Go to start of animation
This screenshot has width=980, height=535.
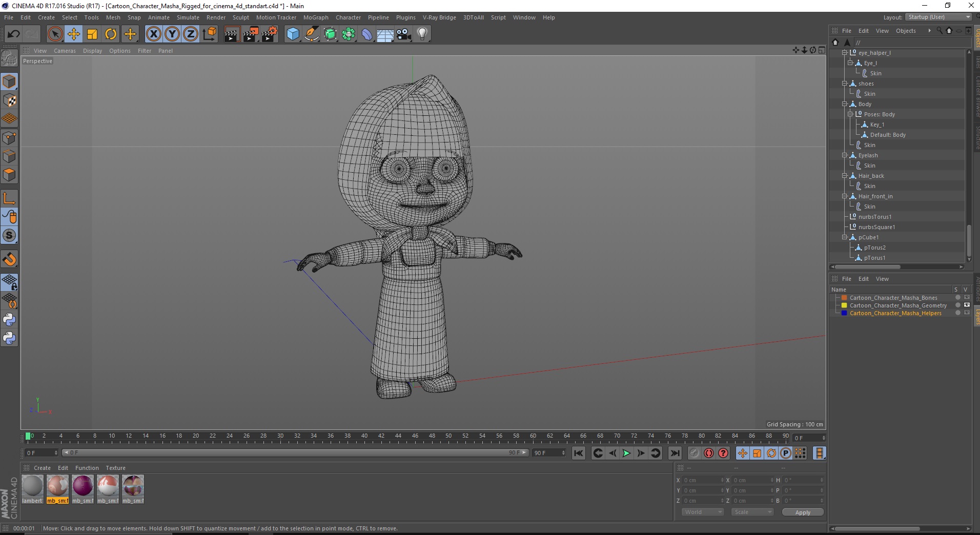click(x=579, y=453)
